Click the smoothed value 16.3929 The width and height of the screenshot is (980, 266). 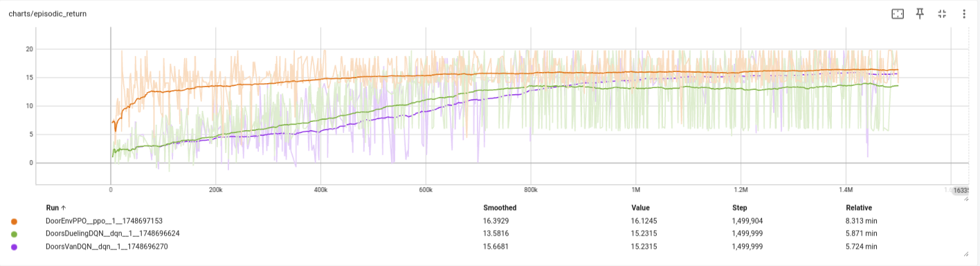click(496, 221)
